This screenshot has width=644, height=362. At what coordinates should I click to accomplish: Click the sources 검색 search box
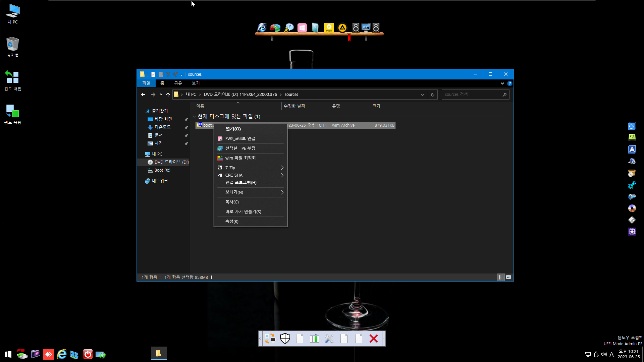pos(475,95)
